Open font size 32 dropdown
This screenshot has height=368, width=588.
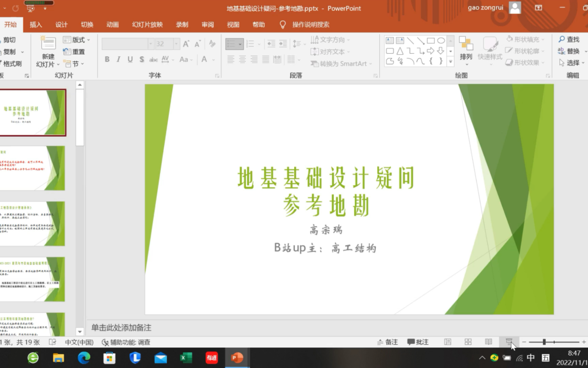pos(176,44)
